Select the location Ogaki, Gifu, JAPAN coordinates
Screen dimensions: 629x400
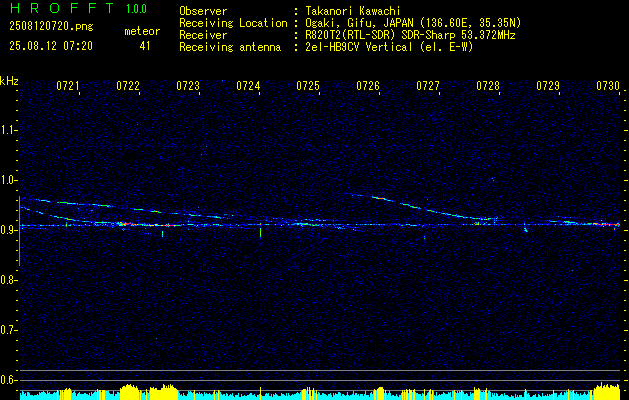[413, 23]
